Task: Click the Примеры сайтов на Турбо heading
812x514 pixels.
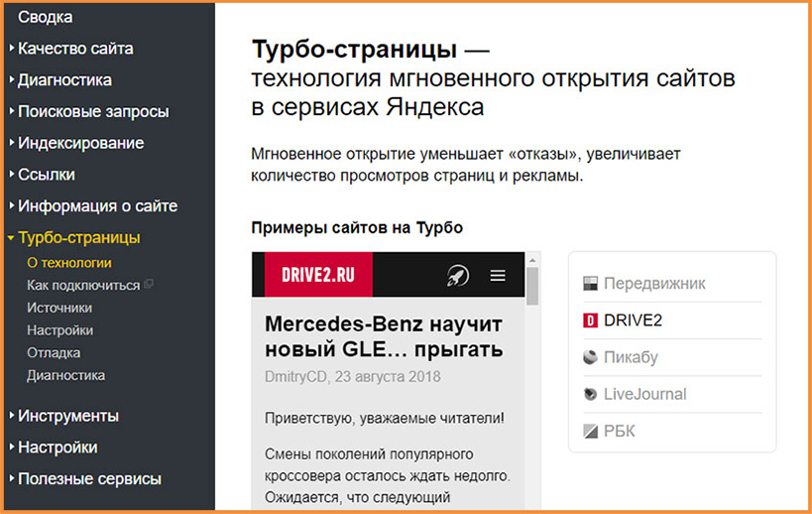Action: [357, 227]
